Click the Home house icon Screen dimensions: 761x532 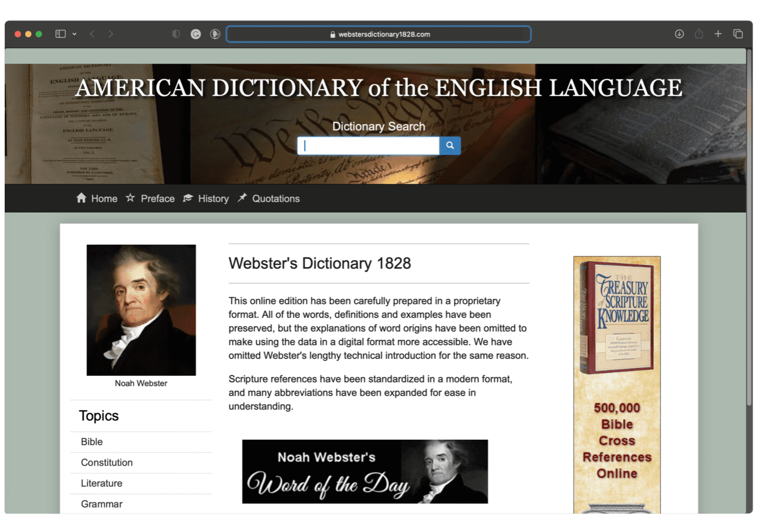click(81, 198)
